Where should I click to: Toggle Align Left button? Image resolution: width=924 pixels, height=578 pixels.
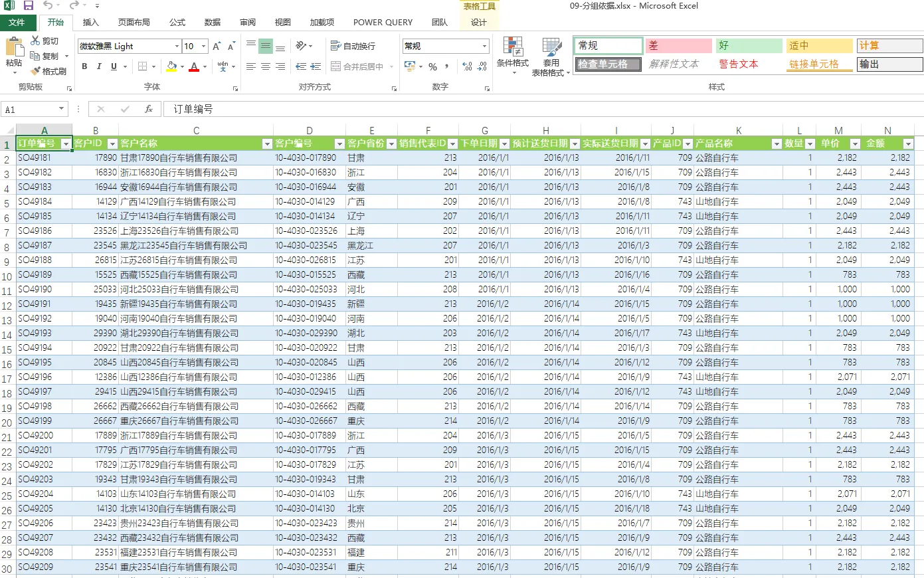point(251,66)
